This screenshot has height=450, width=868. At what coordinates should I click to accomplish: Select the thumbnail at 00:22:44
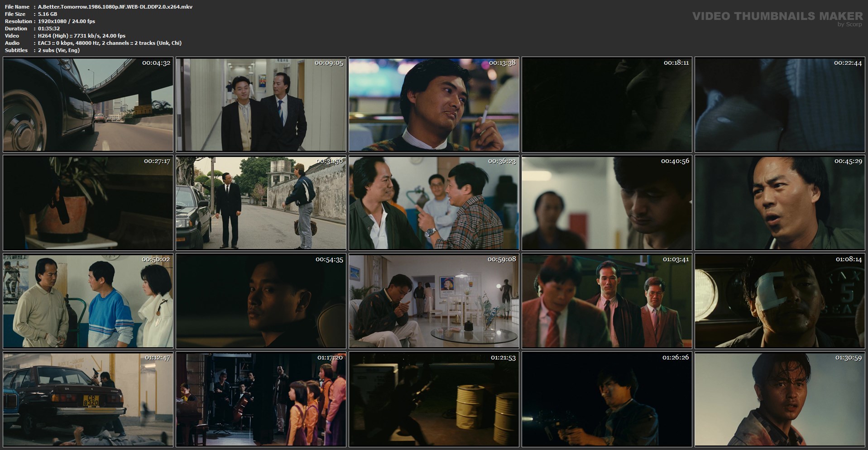coord(780,105)
